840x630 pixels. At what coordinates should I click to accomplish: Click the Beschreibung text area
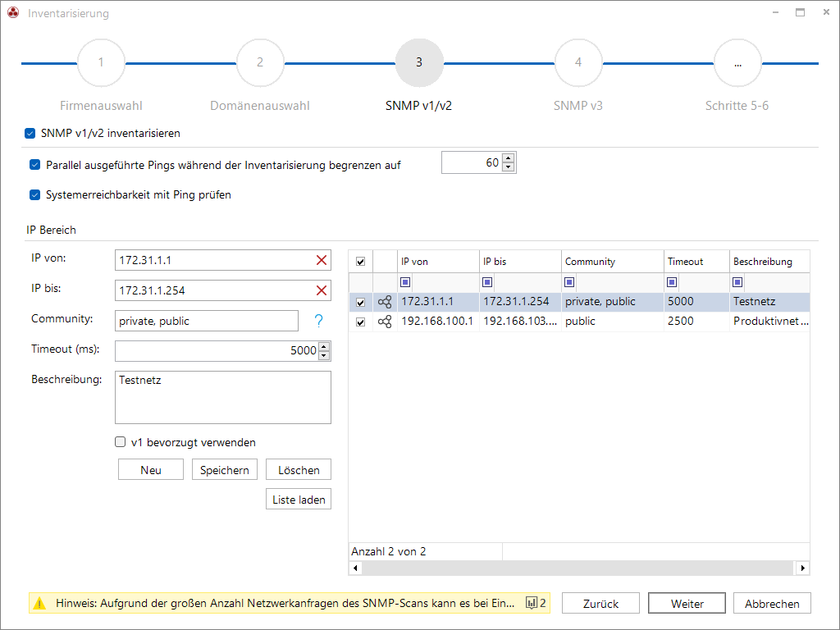[x=223, y=398]
